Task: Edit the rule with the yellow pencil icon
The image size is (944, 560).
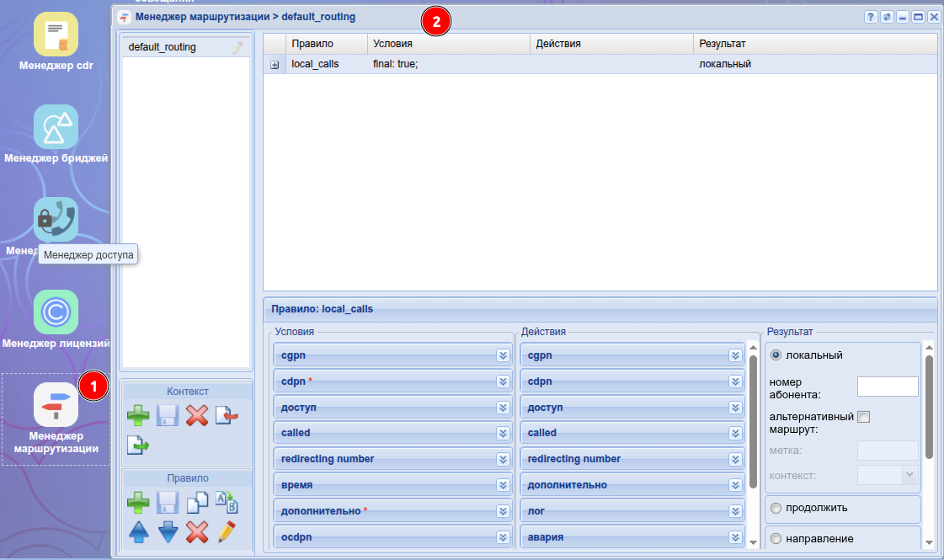Action: 227,532
